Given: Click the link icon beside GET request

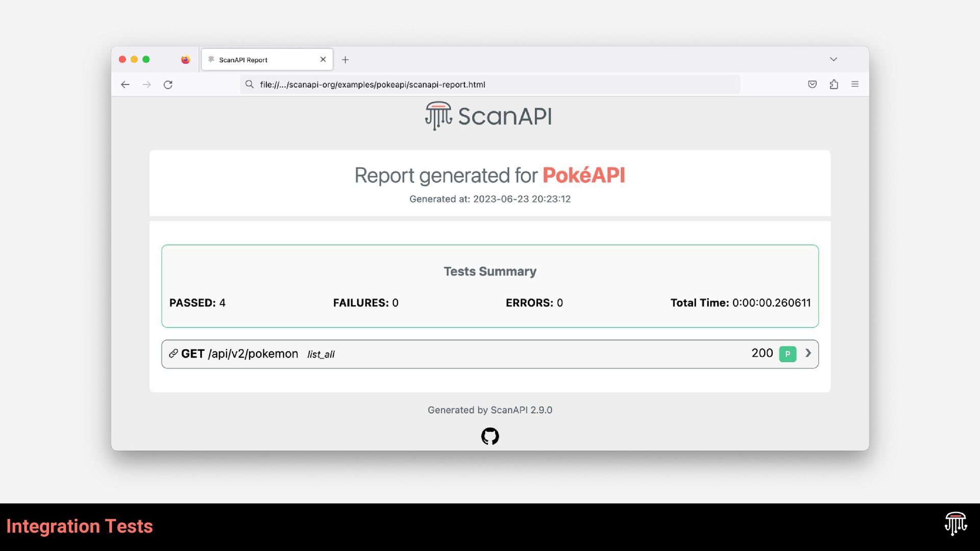Looking at the screenshot, I should pyautogui.click(x=174, y=354).
